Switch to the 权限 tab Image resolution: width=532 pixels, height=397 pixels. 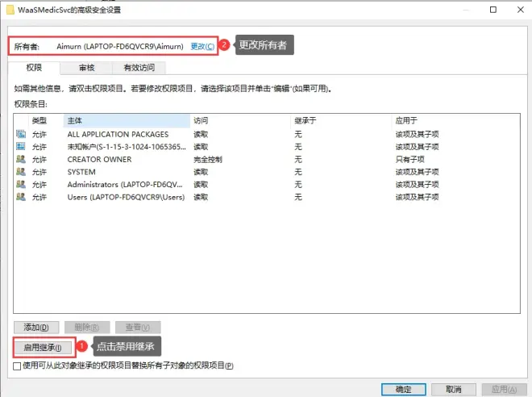tap(34, 68)
